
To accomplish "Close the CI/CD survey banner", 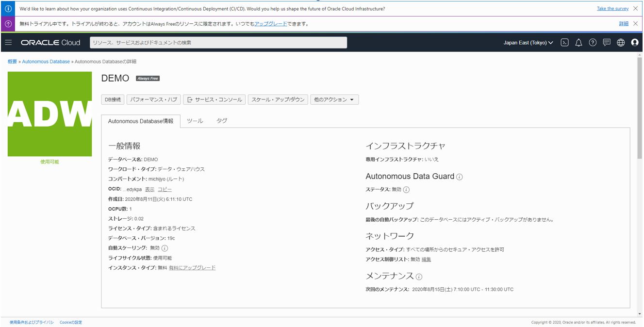I will coord(635,8).
